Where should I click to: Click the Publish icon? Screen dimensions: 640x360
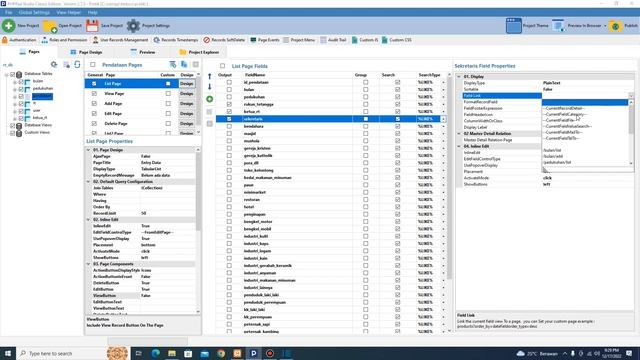point(615,26)
